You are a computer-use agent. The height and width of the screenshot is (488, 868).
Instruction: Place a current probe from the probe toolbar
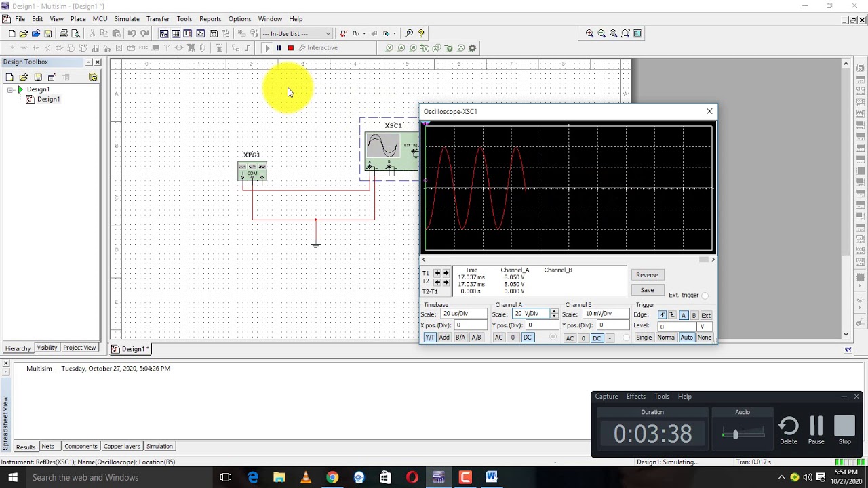point(401,48)
